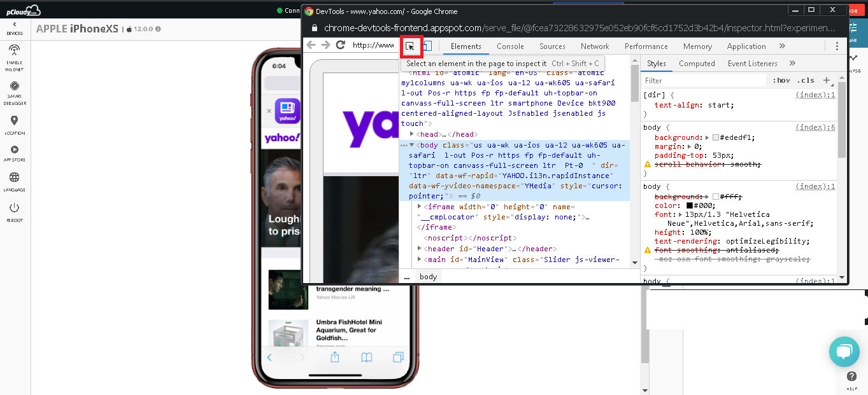868x395 pixels.
Task: Click the three-dot actions icon beside body node
Action: pyautogui.click(x=404, y=145)
